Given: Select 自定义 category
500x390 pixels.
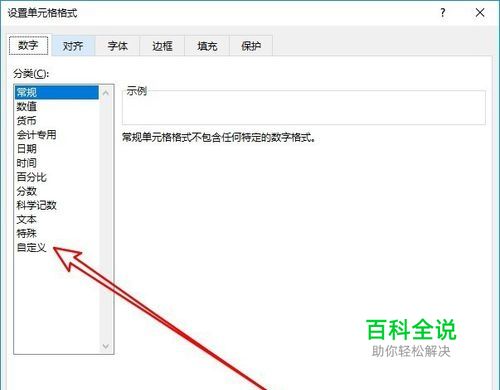Looking at the screenshot, I should pyautogui.click(x=57, y=248).
